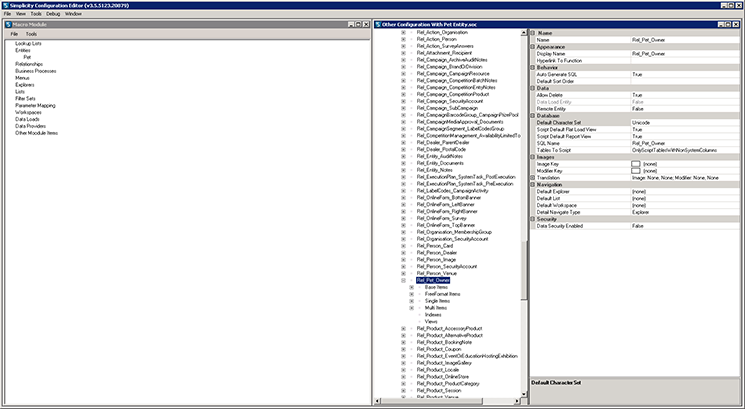This screenshot has width=745, height=409.
Task: Open the File menu in the main menu bar
Action: (x=7, y=14)
